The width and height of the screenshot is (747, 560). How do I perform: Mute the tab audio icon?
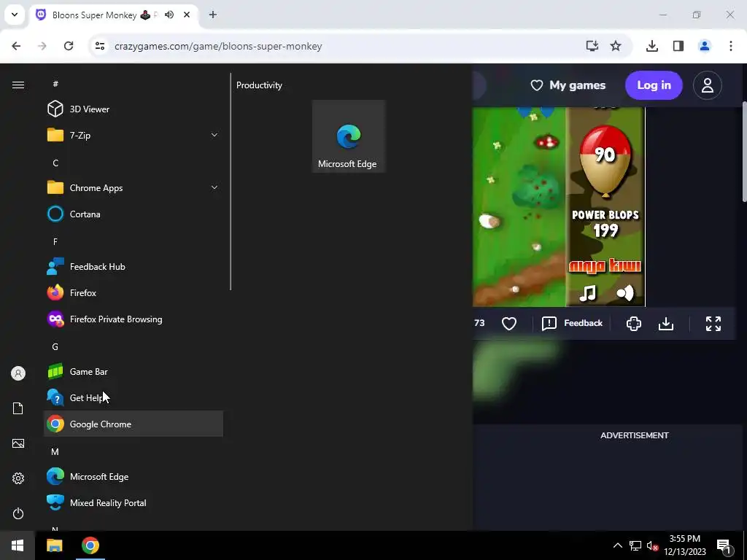(169, 15)
